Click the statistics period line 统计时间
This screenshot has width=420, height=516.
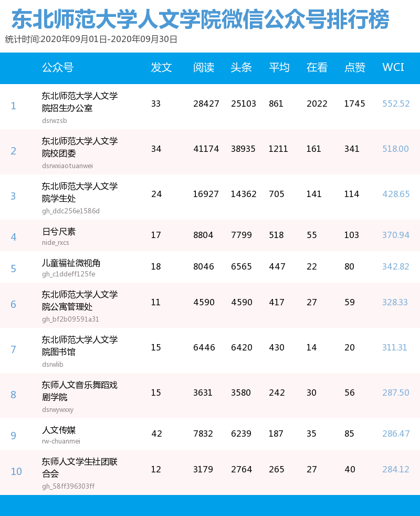[91, 39]
